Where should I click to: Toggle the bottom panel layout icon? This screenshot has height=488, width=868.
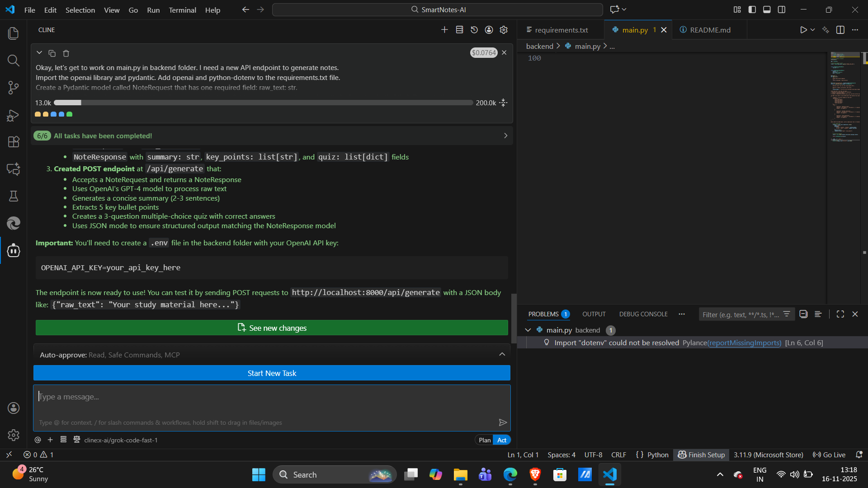click(767, 9)
